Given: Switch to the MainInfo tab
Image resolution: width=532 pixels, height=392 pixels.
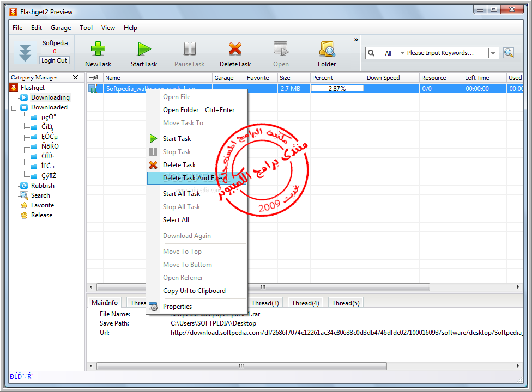Looking at the screenshot, I should tap(105, 303).
